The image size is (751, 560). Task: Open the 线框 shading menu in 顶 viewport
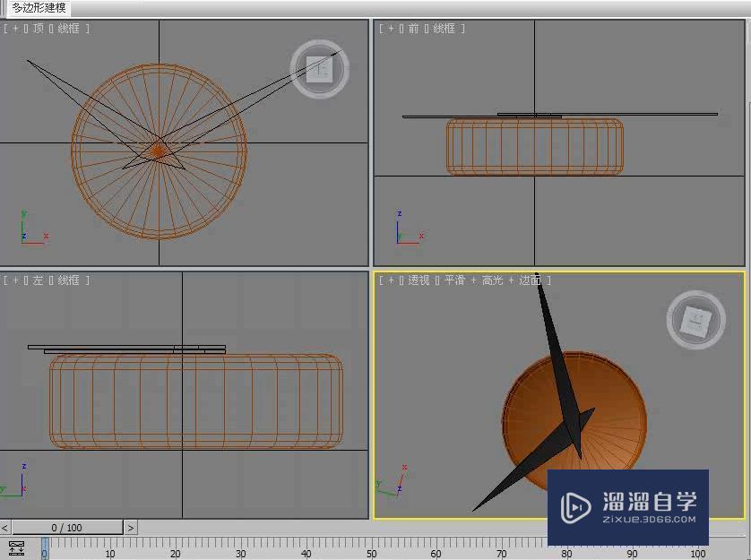[x=68, y=29]
